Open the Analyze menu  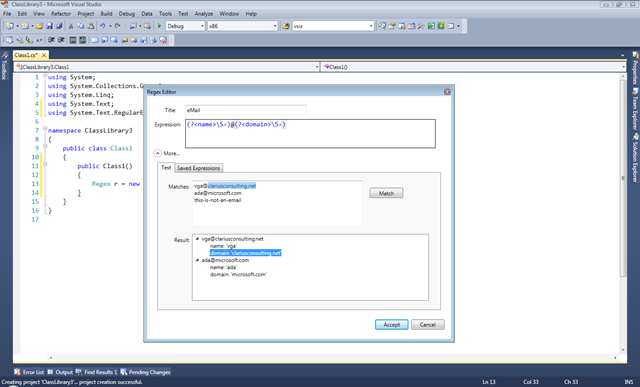[x=204, y=14]
